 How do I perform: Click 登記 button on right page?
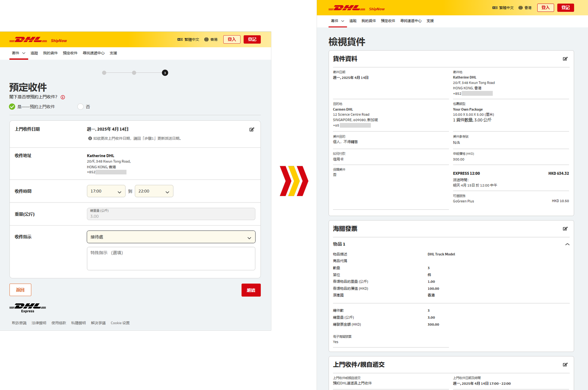[x=565, y=8]
